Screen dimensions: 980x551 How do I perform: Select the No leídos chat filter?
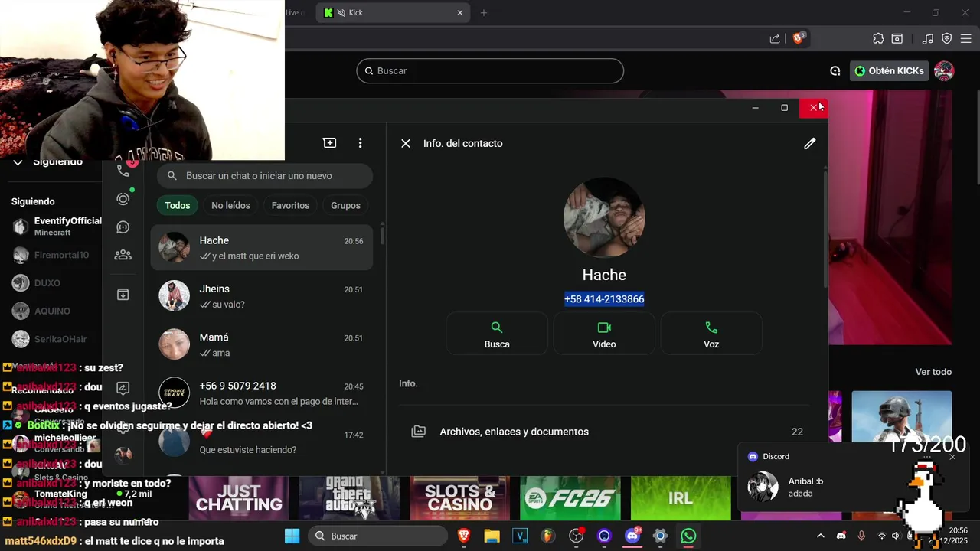(x=230, y=205)
